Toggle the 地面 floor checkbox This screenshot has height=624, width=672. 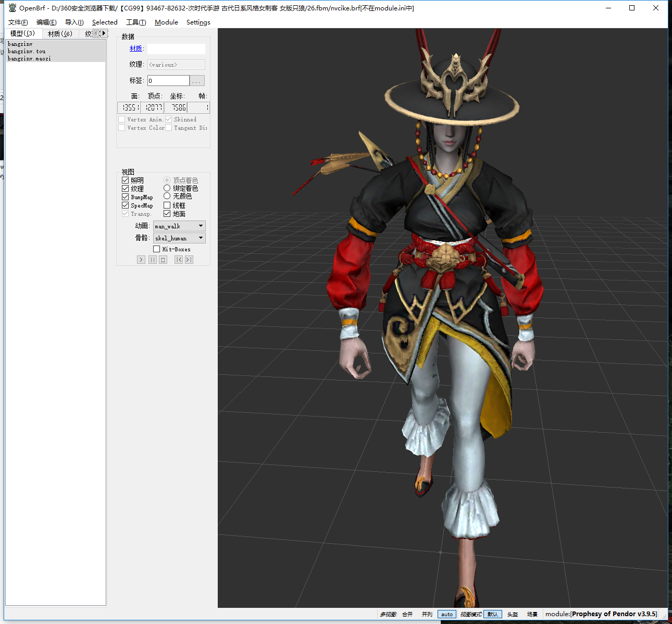pos(167,214)
